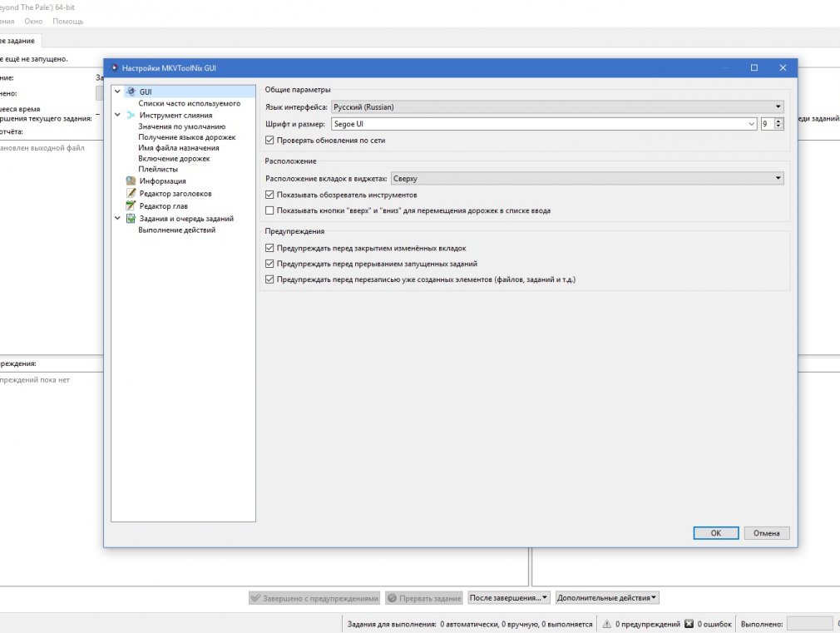The width and height of the screenshot is (840, 633).
Task: Open the Окно menu
Action: pos(33,22)
